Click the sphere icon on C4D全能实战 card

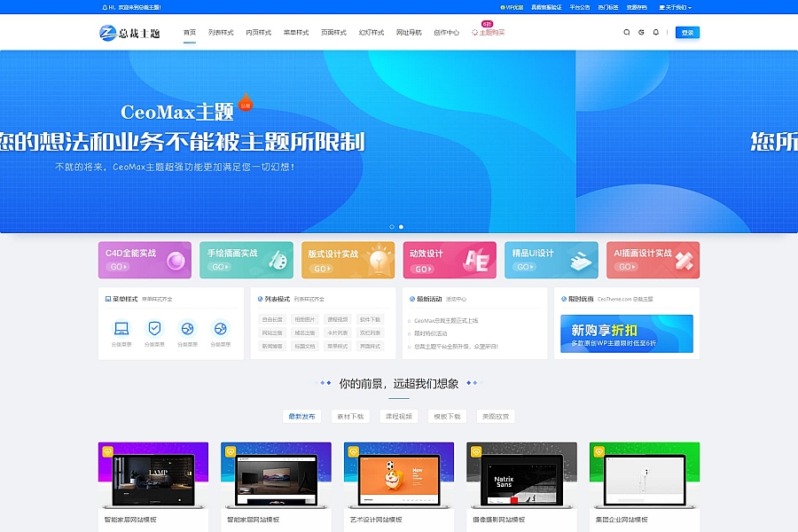176,261
